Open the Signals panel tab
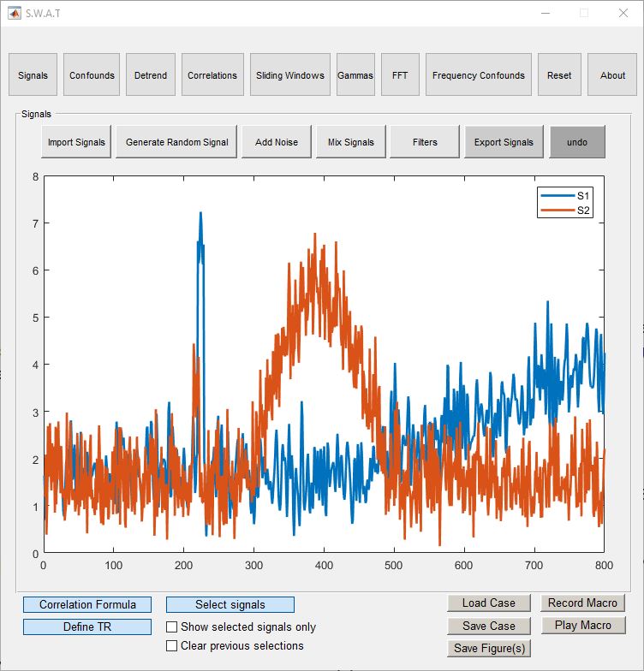Image resolution: width=644 pixels, height=671 pixels. point(33,75)
